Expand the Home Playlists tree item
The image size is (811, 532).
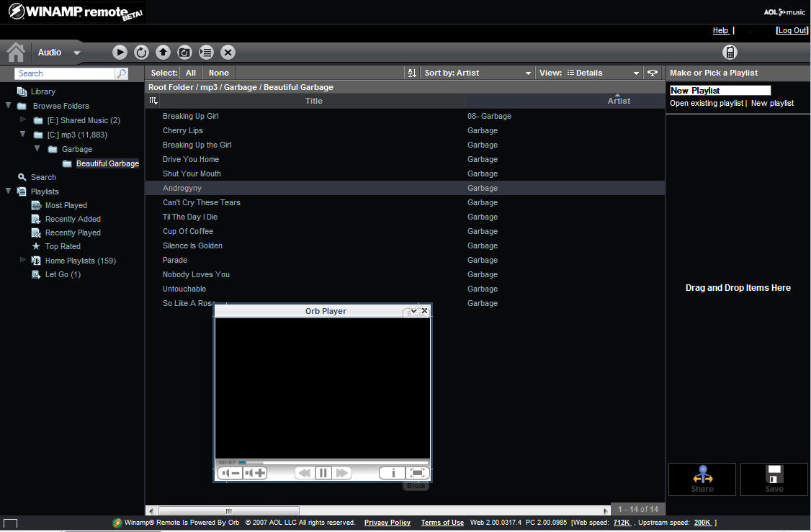22,260
